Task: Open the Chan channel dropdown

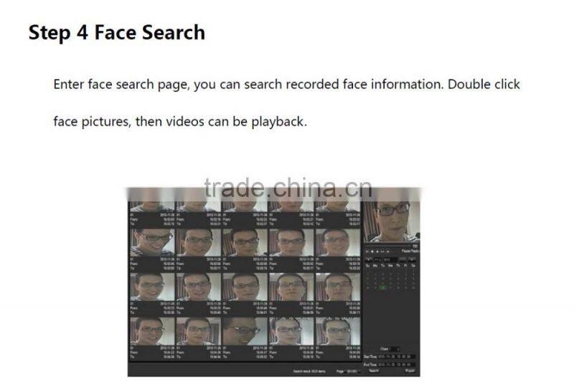Action: coord(394,349)
